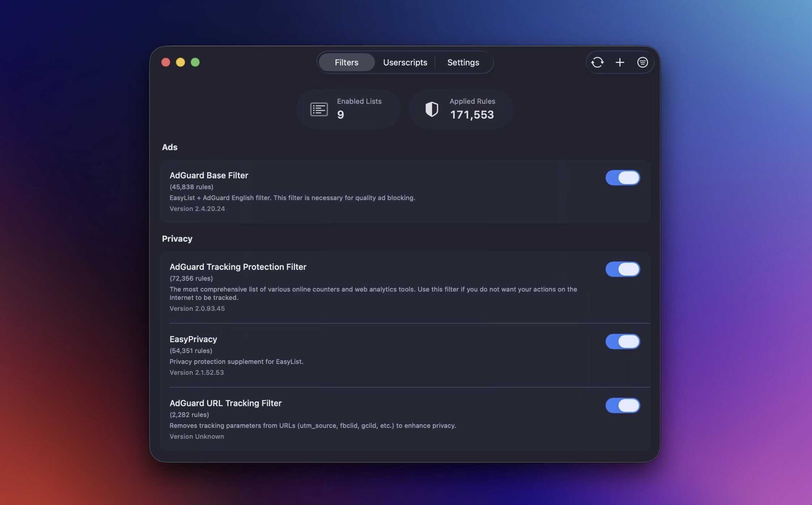
Task: Disable the AdGuard Base Filter toggle
Action: coord(623,178)
